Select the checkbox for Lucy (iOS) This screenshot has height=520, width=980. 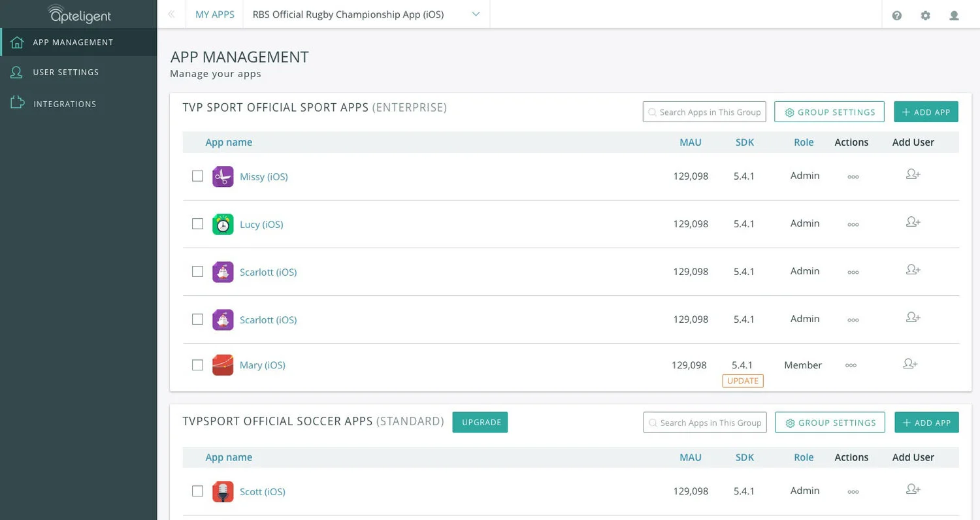coord(197,224)
